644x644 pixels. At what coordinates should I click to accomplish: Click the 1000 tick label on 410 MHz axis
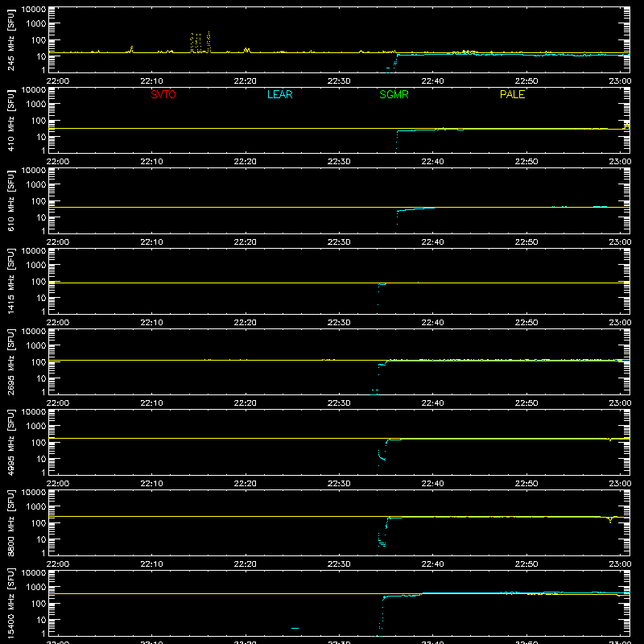pos(36,105)
